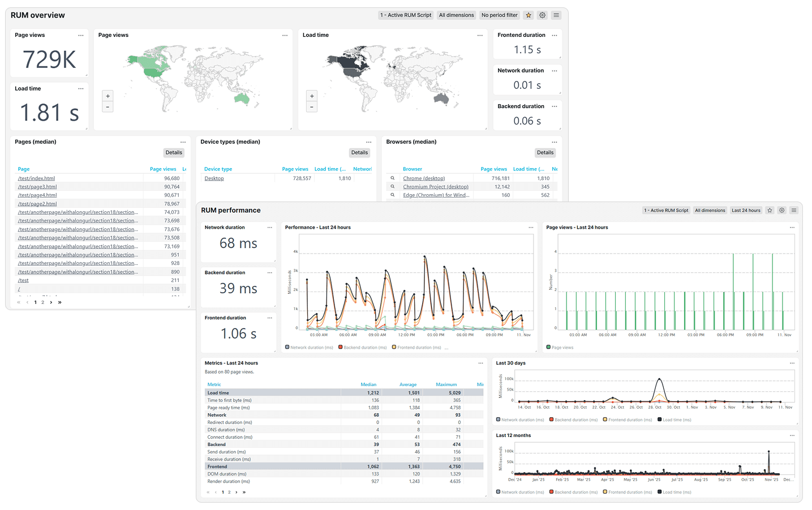Unfavorite RUM overview by clicking the yellow star

(528, 15)
